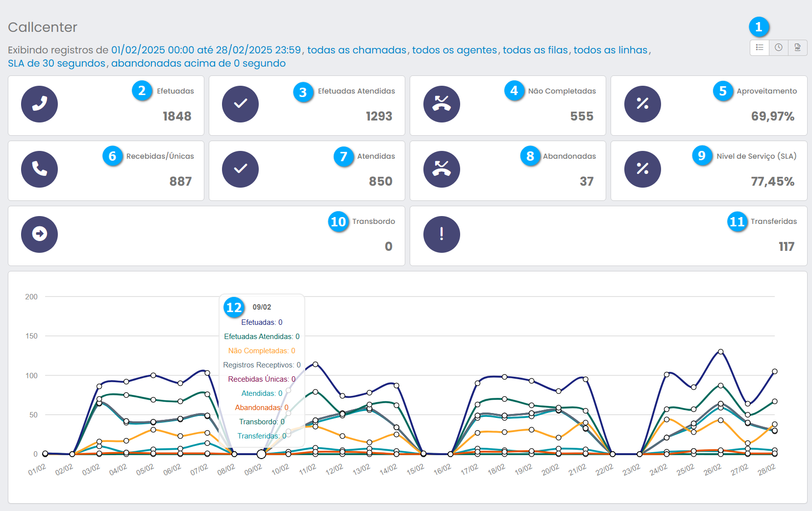Click the Aproveitamento percent icon
The height and width of the screenshot is (511, 812).
(x=642, y=104)
